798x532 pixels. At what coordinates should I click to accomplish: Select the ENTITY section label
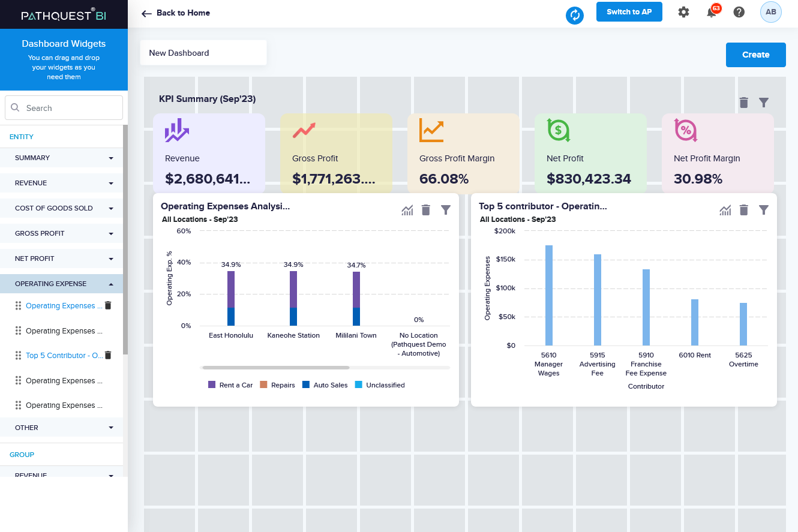[x=22, y=137]
